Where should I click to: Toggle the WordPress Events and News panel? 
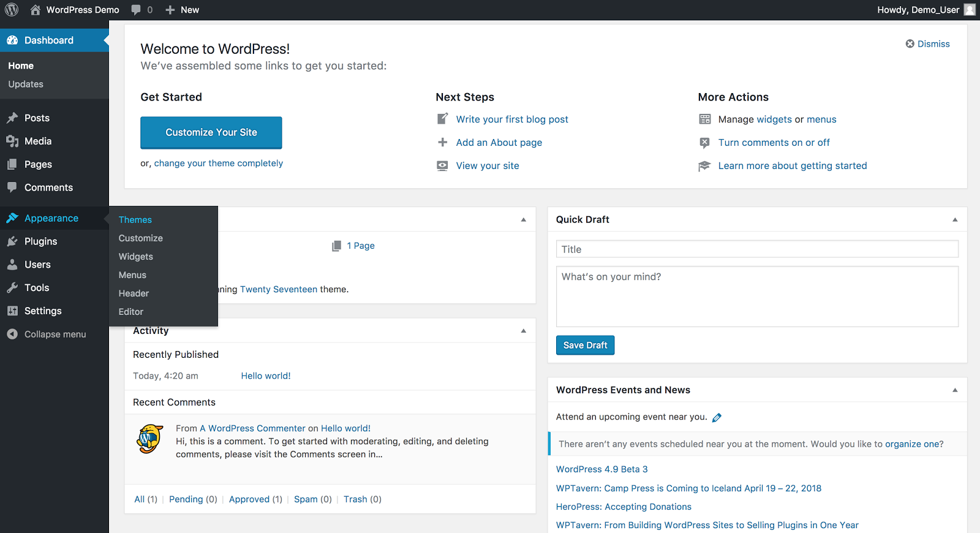point(954,390)
